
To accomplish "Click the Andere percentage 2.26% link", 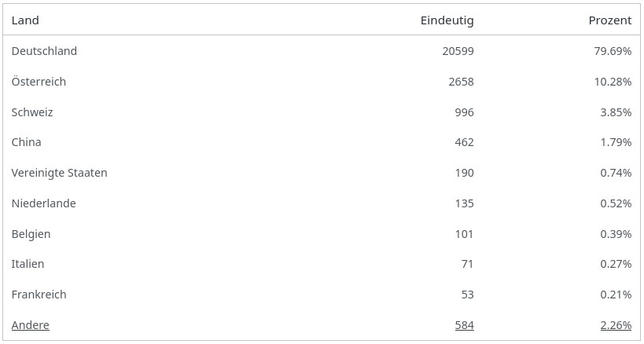I will point(616,325).
